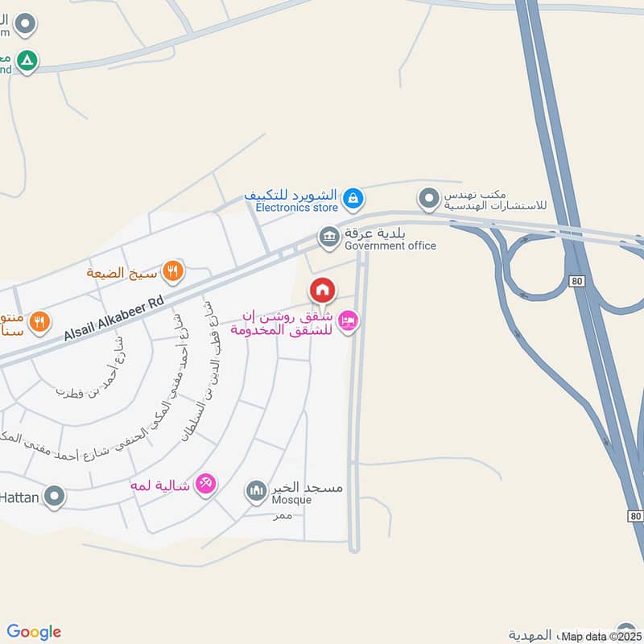Click the pink serviced apartments hotel pin
This screenshot has height=644, width=644.
tap(348, 322)
